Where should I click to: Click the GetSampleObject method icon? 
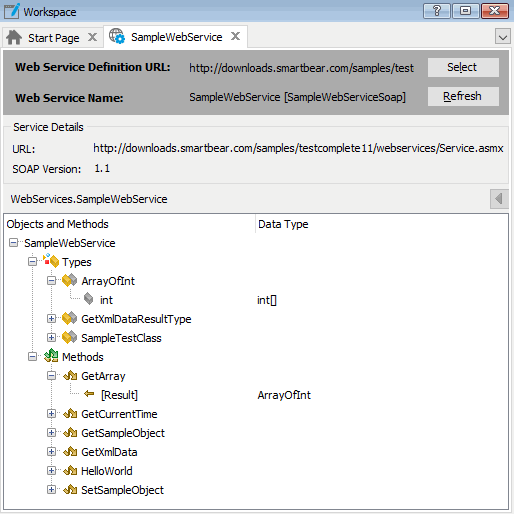coord(70,433)
